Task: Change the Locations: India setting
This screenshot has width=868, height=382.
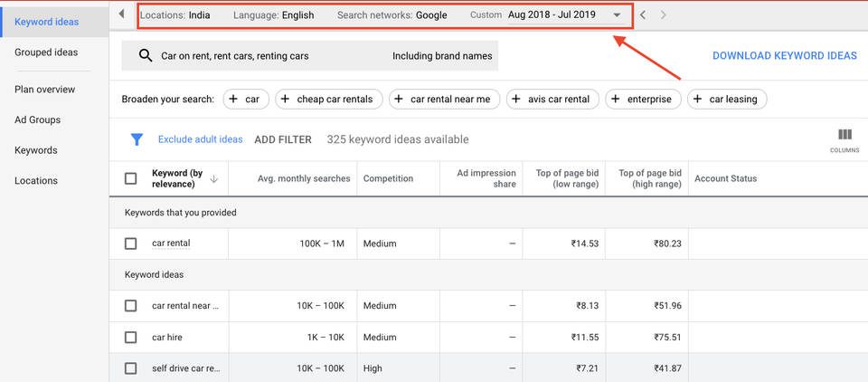Action: [175, 15]
